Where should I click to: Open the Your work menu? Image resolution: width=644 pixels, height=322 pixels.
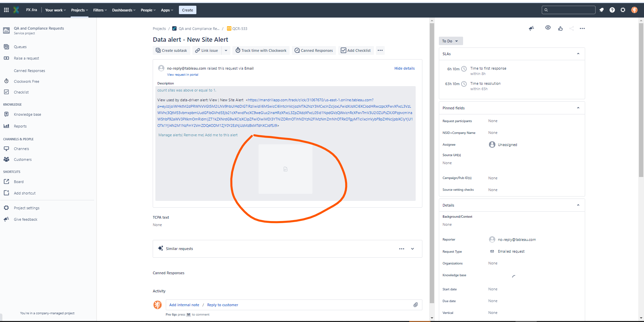click(x=55, y=10)
